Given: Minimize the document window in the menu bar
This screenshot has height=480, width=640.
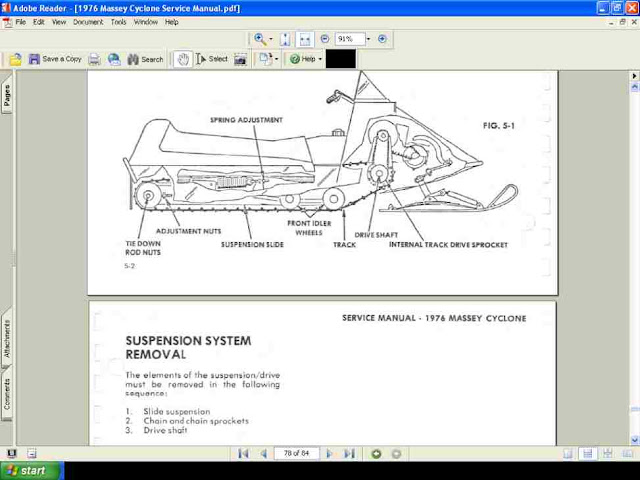Looking at the screenshot, I should [x=611, y=22].
